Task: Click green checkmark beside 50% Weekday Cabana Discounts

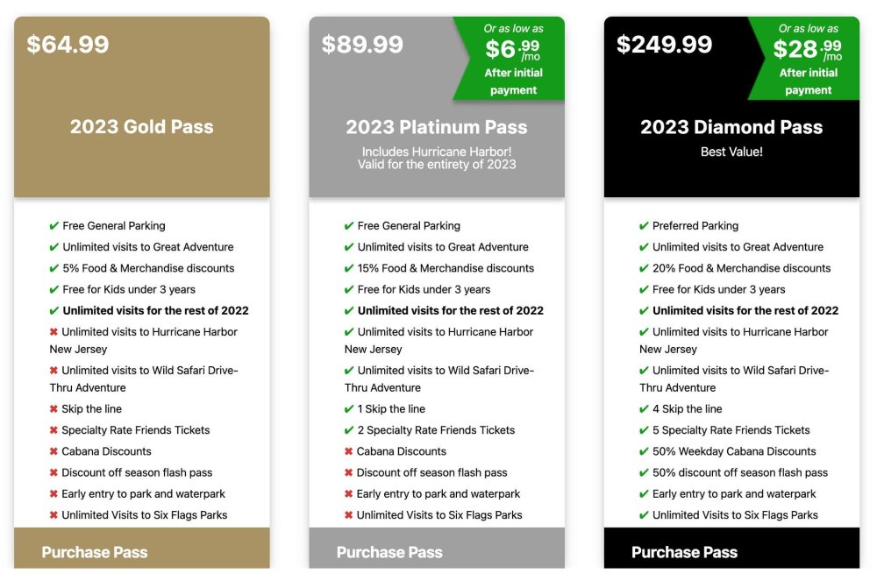Action: (x=644, y=451)
